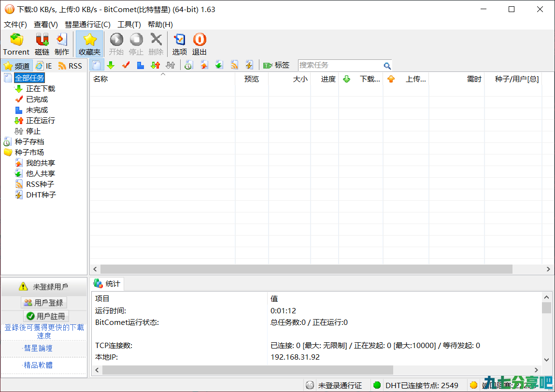Click the green DHT status indicator
555x392 pixels.
[x=377, y=385]
